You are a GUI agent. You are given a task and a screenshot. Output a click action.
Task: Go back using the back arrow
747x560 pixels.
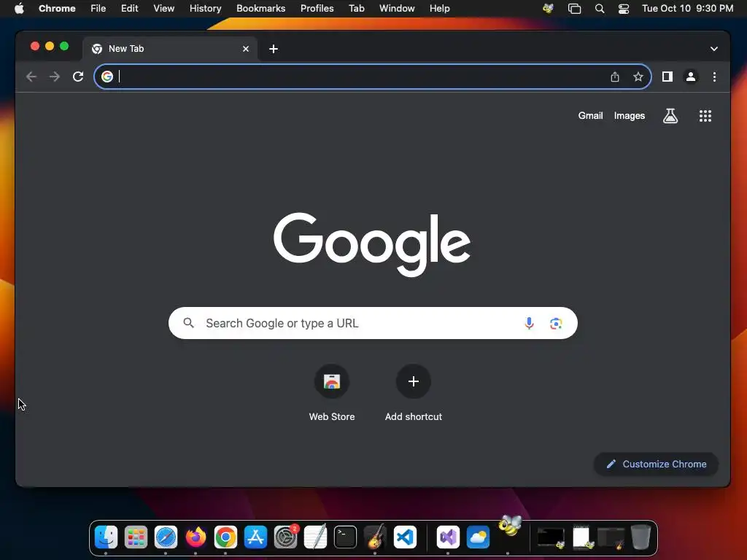click(x=31, y=77)
